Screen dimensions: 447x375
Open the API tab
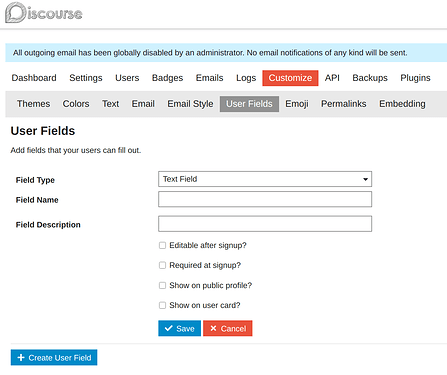332,78
